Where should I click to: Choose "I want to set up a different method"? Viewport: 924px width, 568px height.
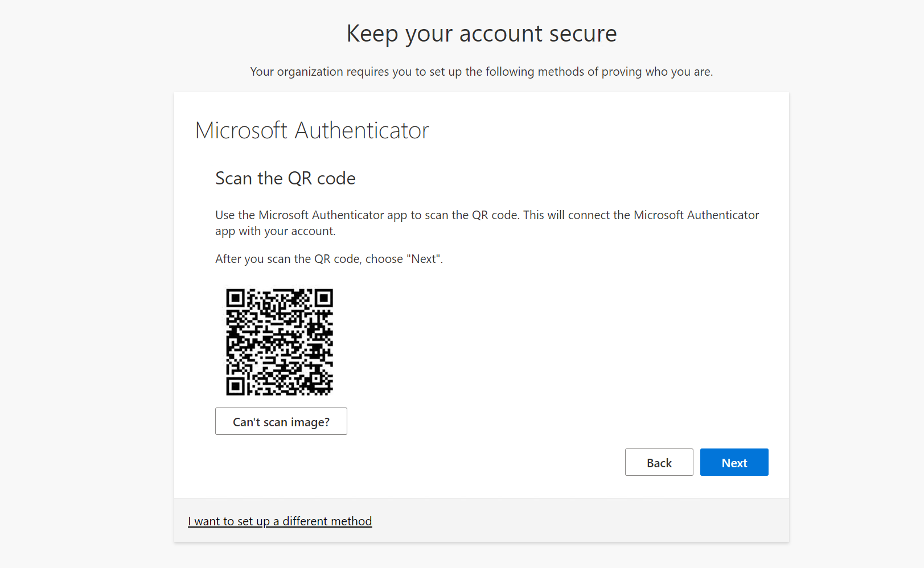pyautogui.click(x=280, y=521)
